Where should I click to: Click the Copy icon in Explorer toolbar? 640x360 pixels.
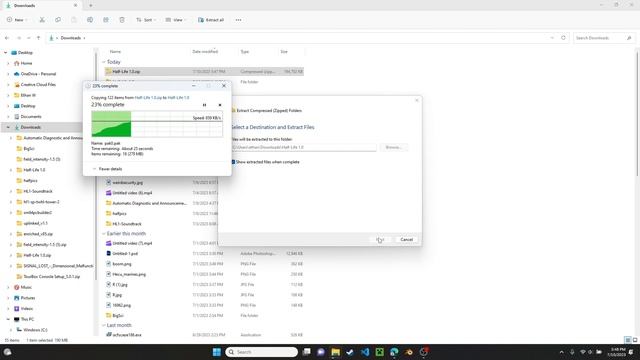click(58, 20)
